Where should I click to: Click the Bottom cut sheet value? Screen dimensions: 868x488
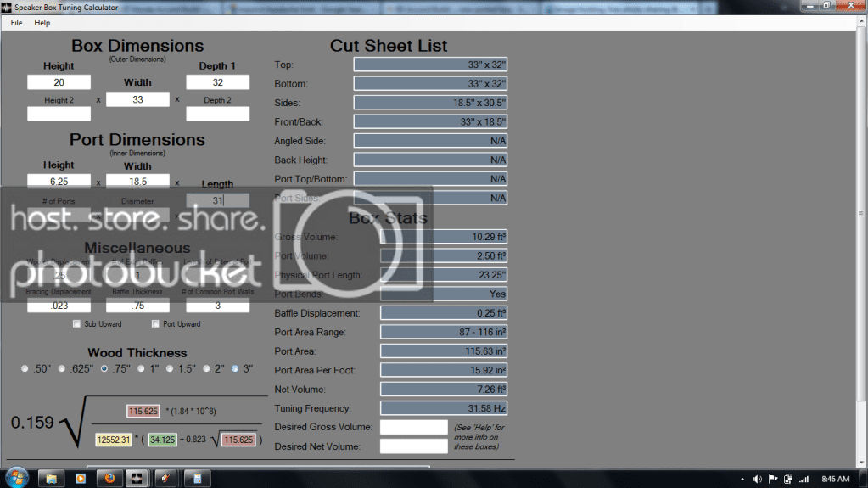point(430,84)
